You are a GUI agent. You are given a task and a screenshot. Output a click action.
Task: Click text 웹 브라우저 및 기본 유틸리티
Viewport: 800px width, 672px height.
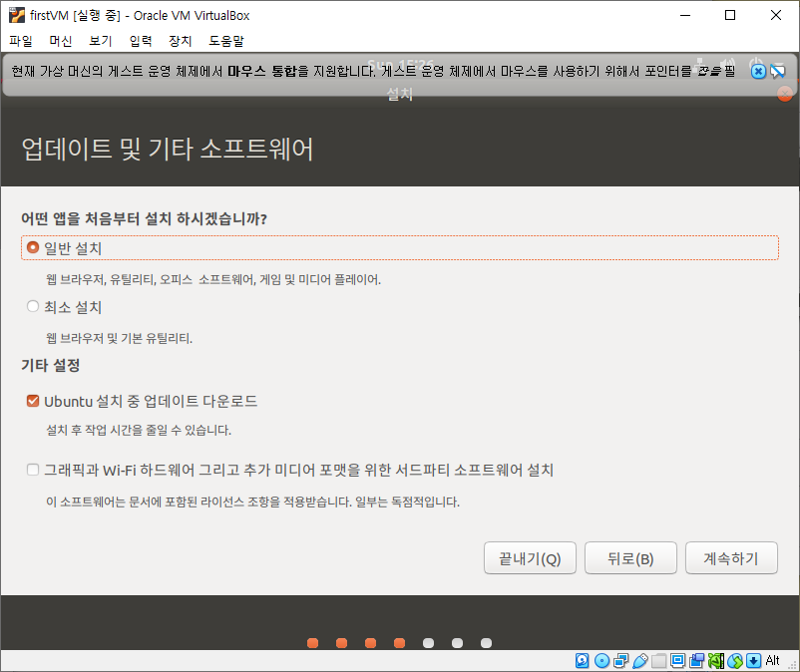[119, 338]
